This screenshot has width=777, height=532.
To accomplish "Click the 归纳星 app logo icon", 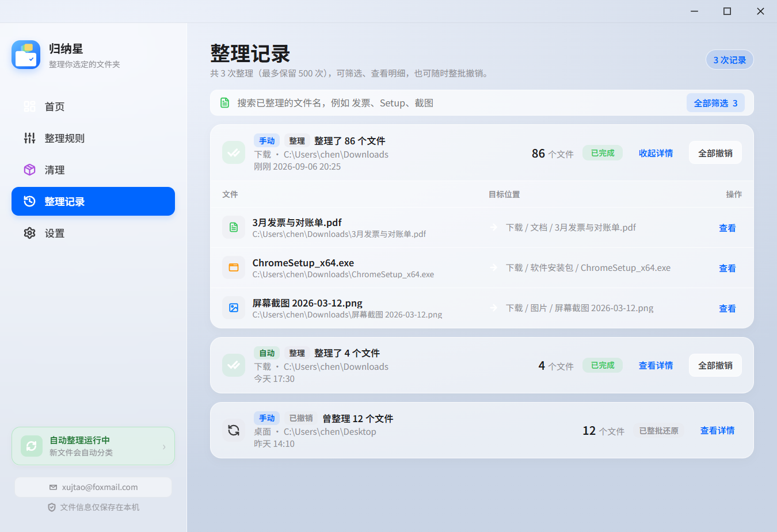I will pos(26,55).
